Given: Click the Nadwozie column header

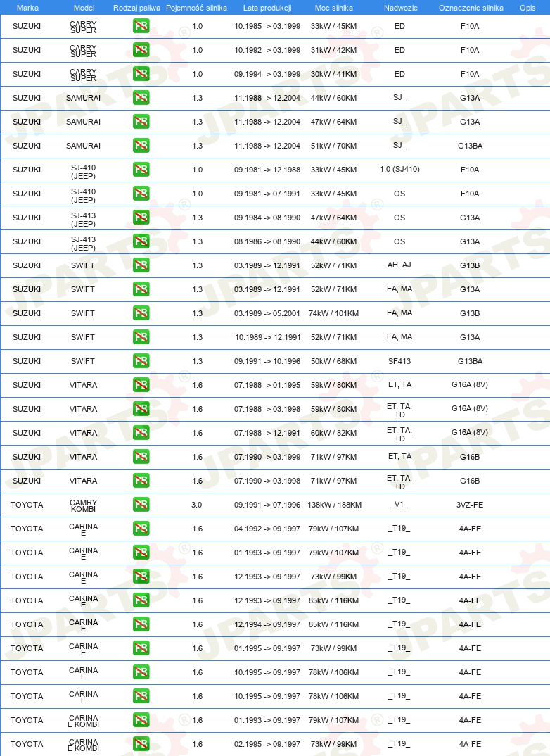Looking at the screenshot, I should point(401,8).
